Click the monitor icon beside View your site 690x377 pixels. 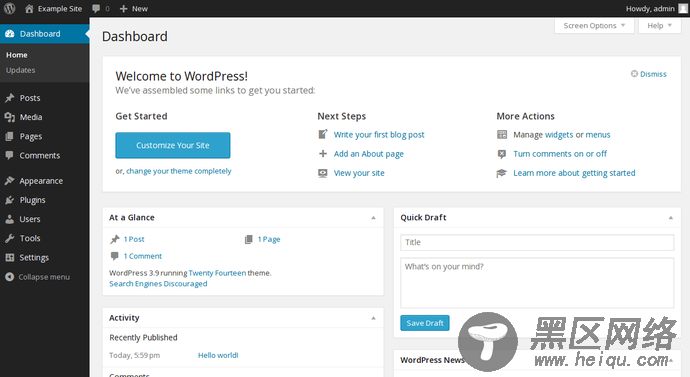click(x=323, y=173)
